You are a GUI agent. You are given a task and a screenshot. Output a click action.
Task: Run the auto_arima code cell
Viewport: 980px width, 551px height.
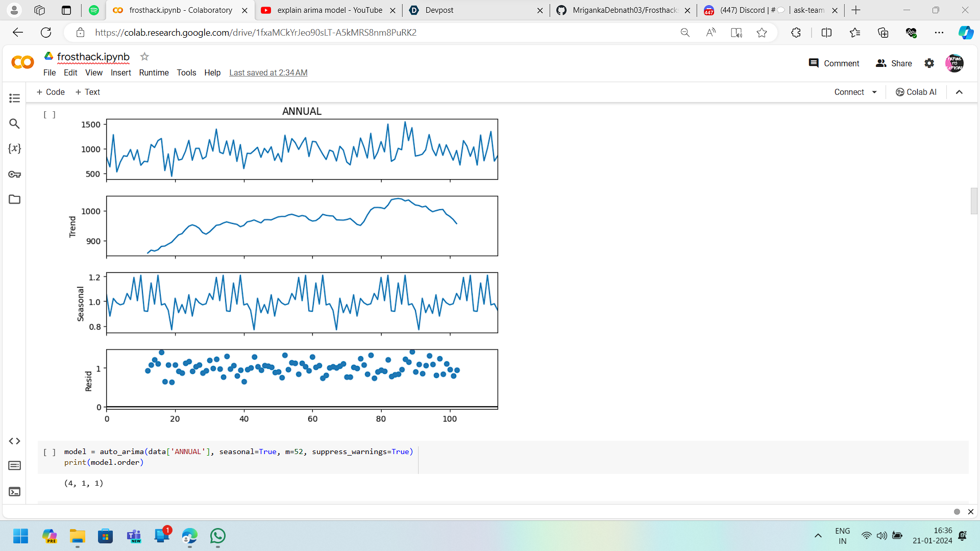[x=50, y=452]
